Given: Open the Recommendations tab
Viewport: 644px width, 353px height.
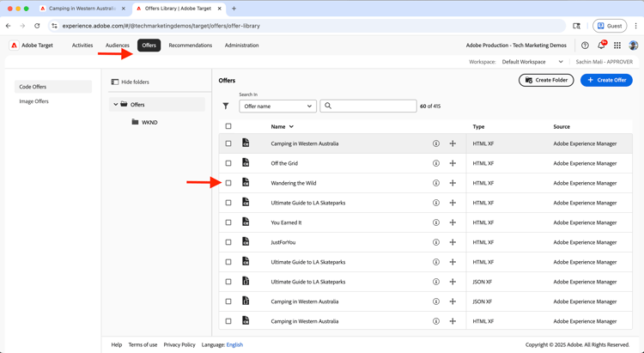Looking at the screenshot, I should pyautogui.click(x=190, y=46).
